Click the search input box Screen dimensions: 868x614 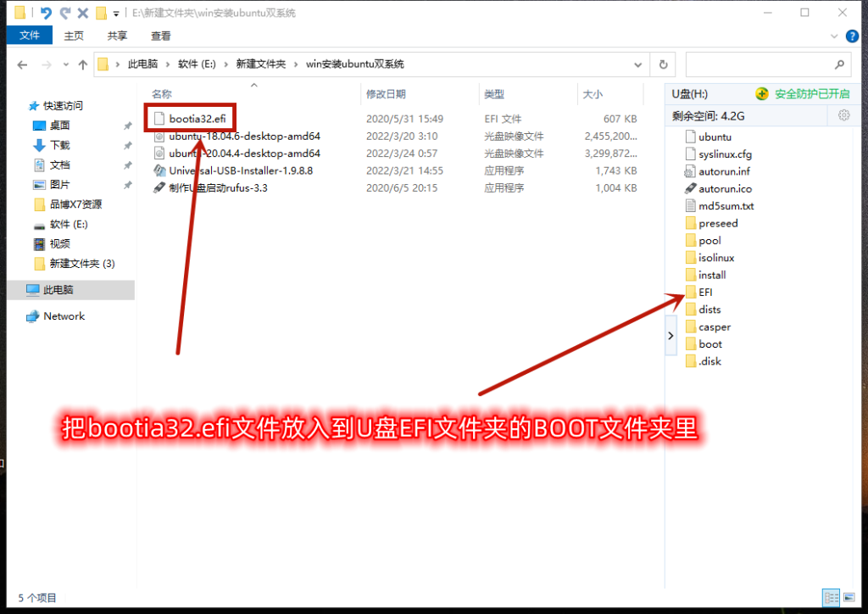pyautogui.click(x=759, y=64)
